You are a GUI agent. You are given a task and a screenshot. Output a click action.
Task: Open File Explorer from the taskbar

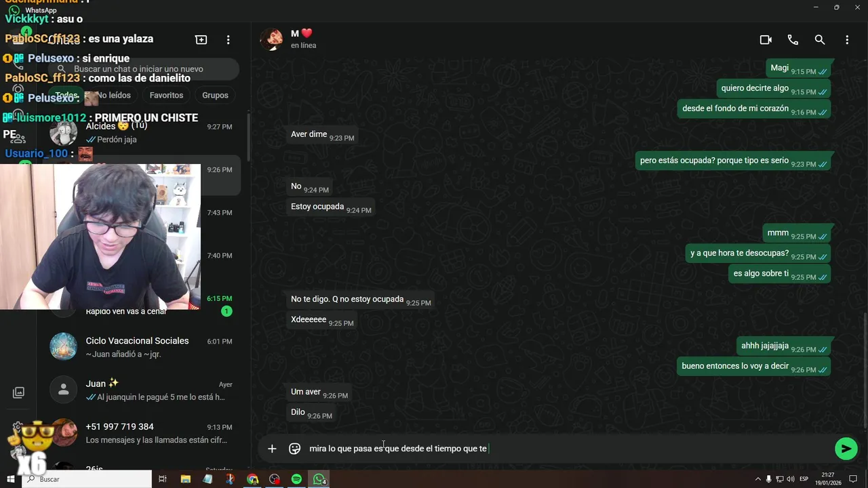pyautogui.click(x=186, y=479)
